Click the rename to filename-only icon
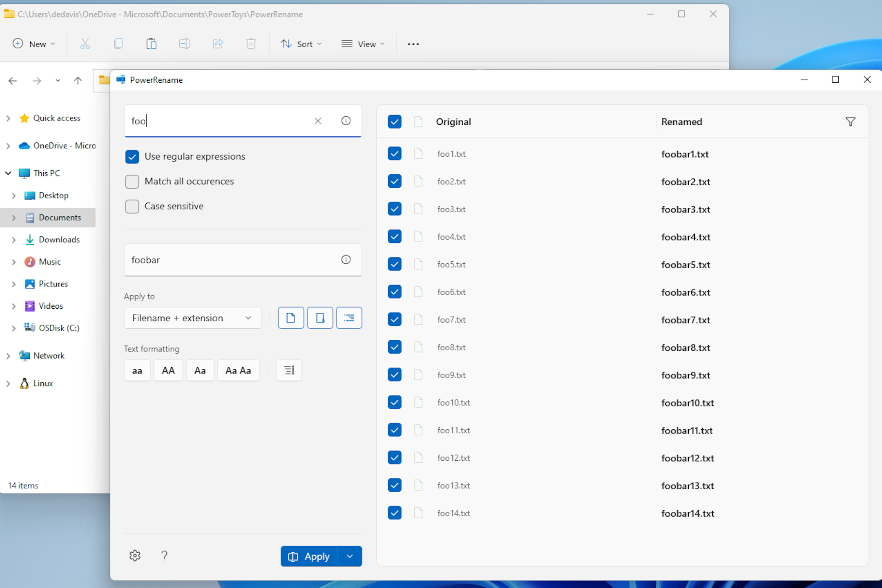The height and width of the screenshot is (588, 882). (x=290, y=318)
